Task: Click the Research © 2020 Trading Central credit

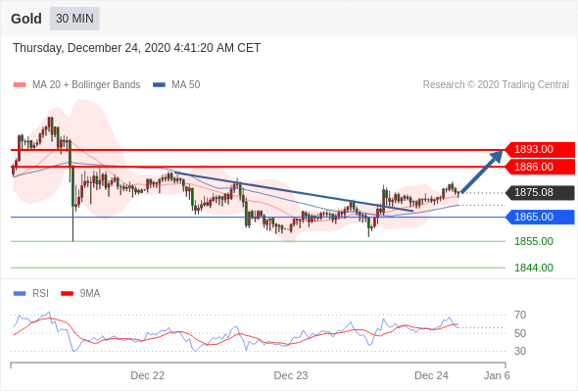Action: pyautogui.click(x=496, y=85)
